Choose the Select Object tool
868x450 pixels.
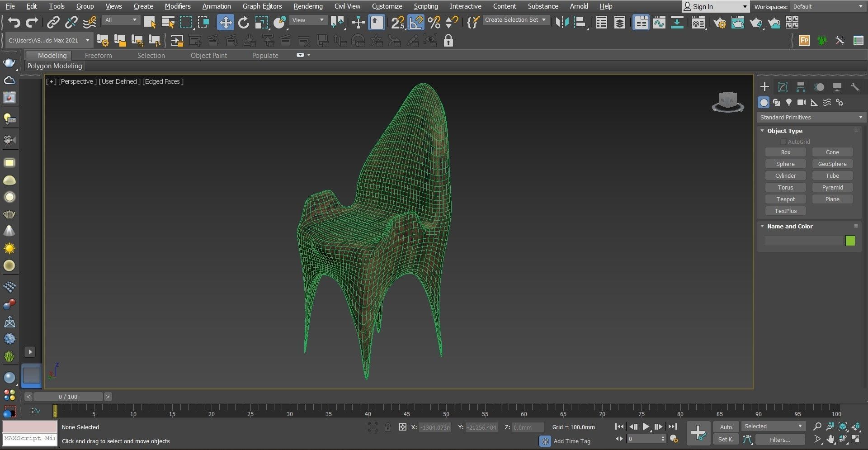[150, 22]
